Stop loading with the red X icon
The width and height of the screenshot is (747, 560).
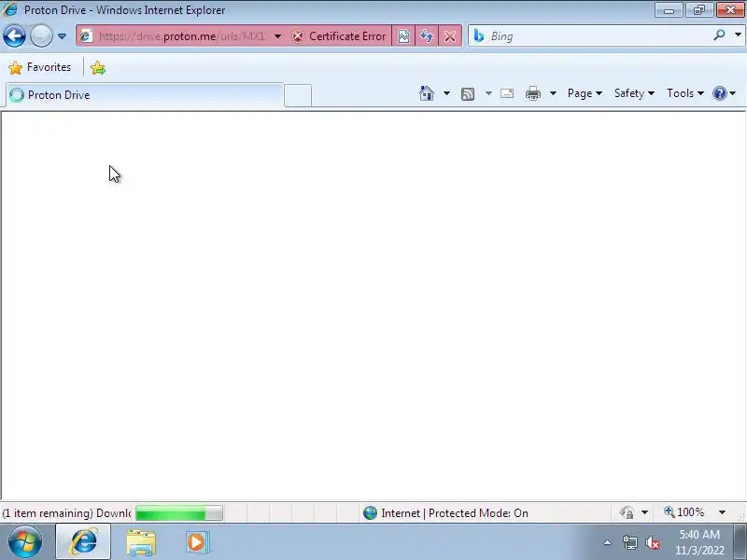click(x=450, y=36)
